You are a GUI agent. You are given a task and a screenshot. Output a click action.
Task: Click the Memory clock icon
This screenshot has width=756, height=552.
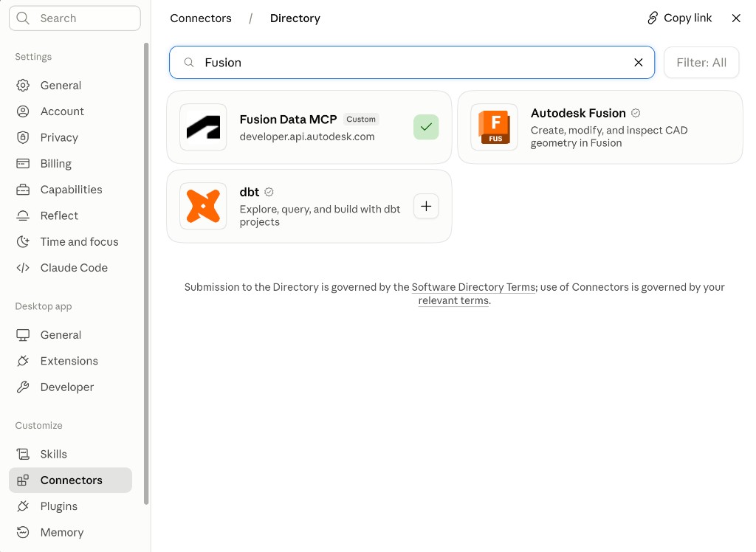(23, 532)
